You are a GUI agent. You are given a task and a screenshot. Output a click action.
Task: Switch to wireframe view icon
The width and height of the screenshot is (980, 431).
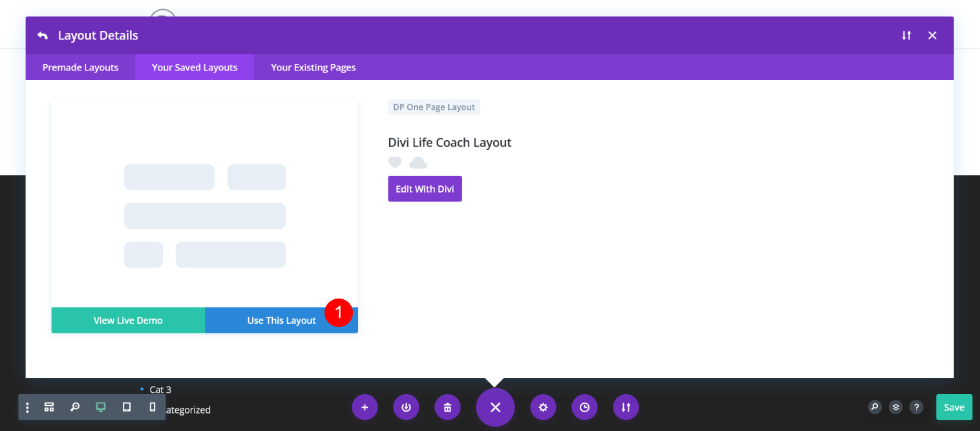(x=49, y=407)
